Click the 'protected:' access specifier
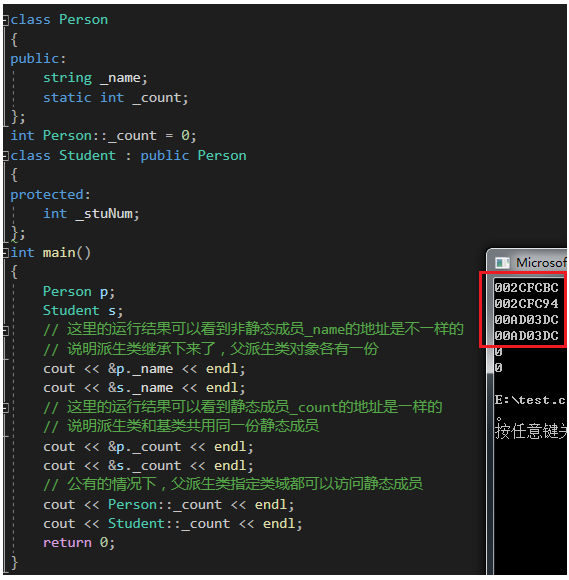The width and height of the screenshot is (569, 580). click(x=50, y=195)
